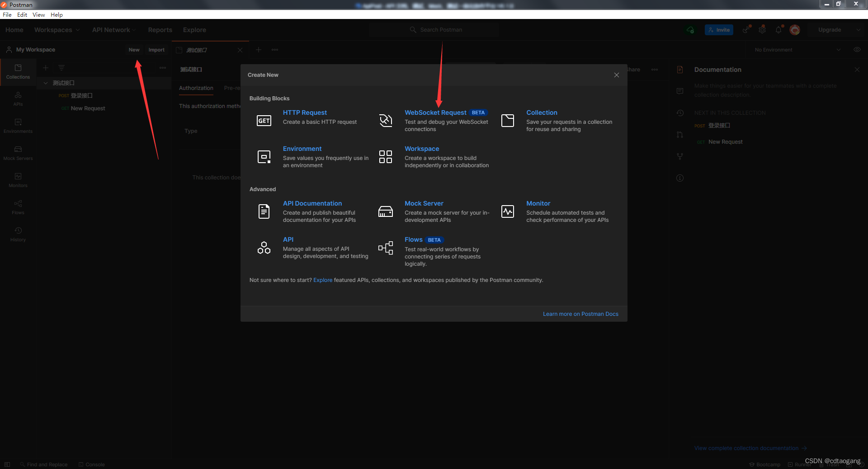This screenshot has height=469, width=868.
Task: Click the Monitor pulse icon
Action: click(508, 211)
